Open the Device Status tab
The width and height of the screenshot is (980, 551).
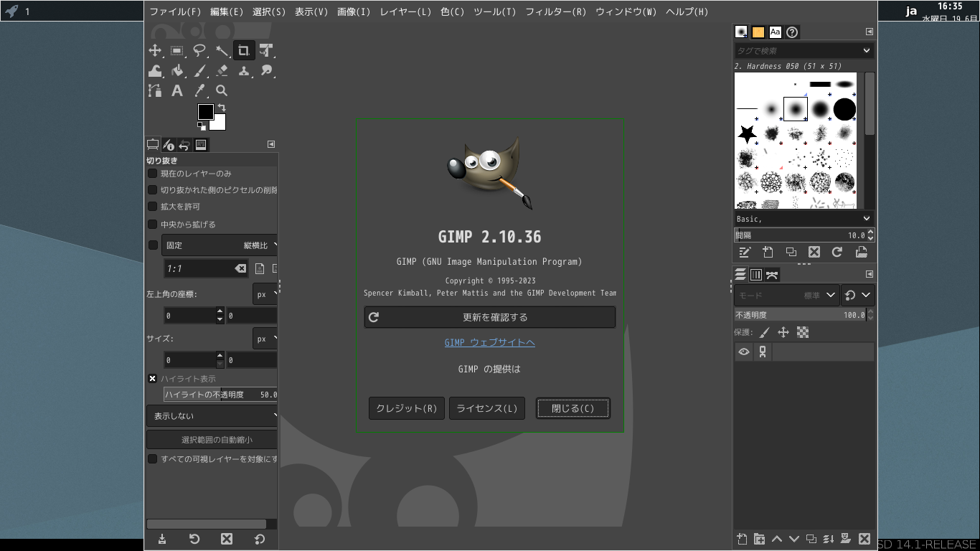[x=169, y=145]
